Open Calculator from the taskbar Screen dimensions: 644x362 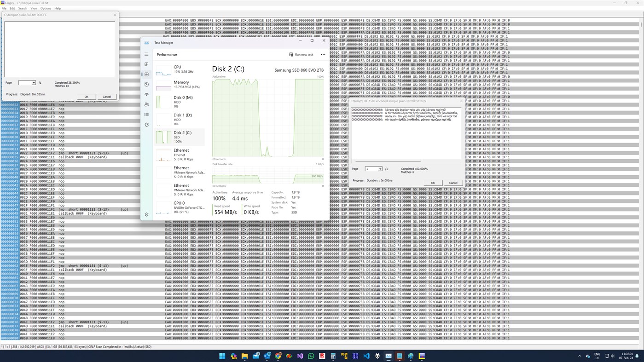pyautogui.click(x=333, y=356)
